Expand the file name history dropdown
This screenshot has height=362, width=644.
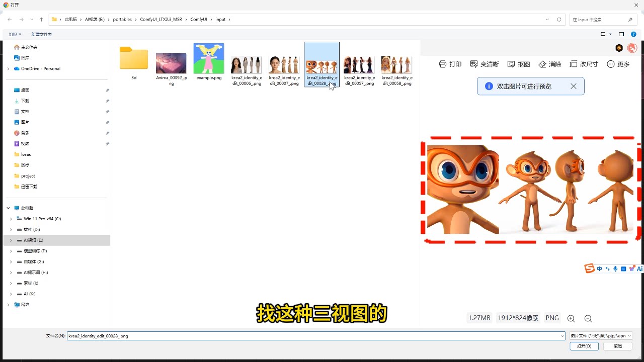pyautogui.click(x=562, y=336)
